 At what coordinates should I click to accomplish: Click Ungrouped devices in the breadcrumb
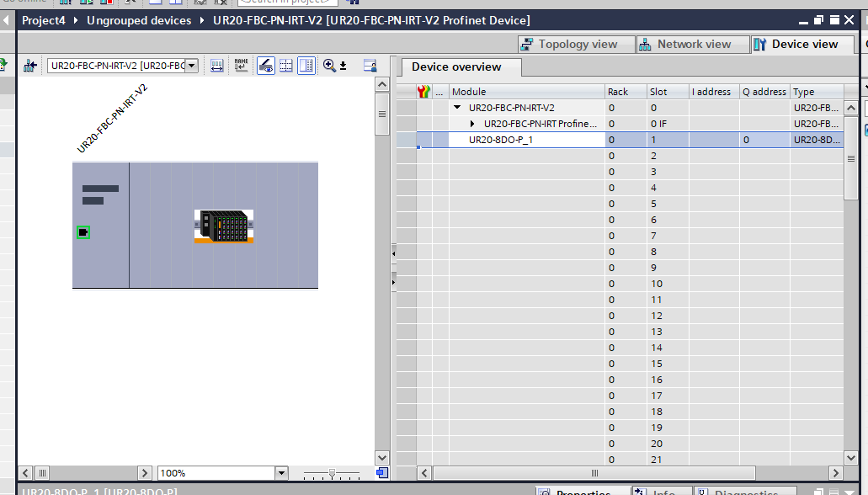[139, 20]
